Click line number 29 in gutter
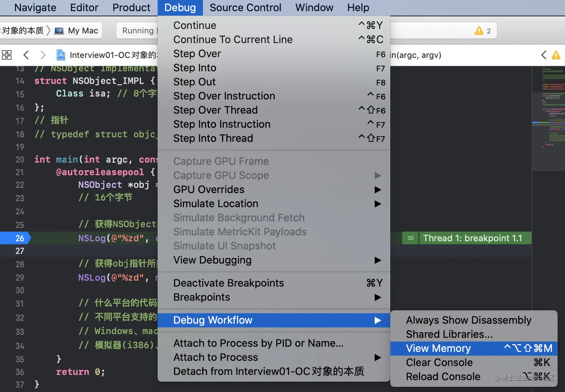The image size is (565, 392). pyautogui.click(x=20, y=278)
